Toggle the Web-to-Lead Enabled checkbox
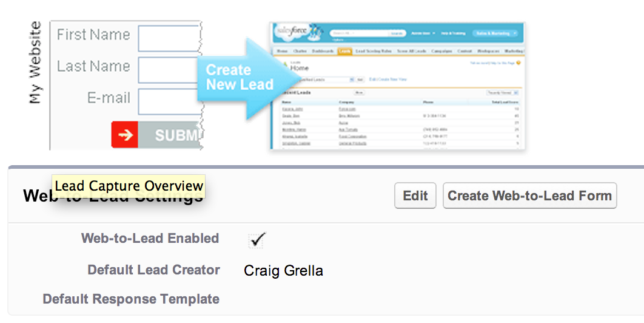This screenshot has width=644, height=323. (x=257, y=240)
